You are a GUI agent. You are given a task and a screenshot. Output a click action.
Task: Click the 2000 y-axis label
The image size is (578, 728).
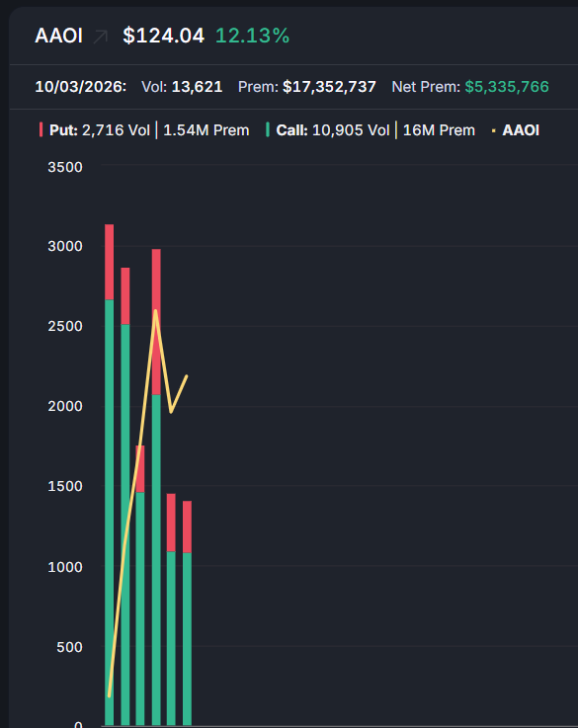click(65, 406)
